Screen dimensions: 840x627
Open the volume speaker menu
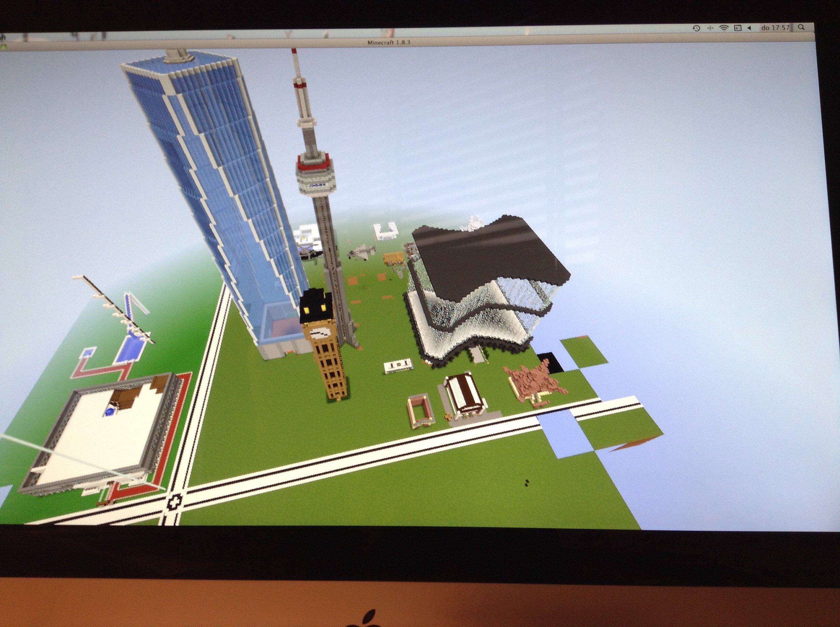(x=749, y=28)
